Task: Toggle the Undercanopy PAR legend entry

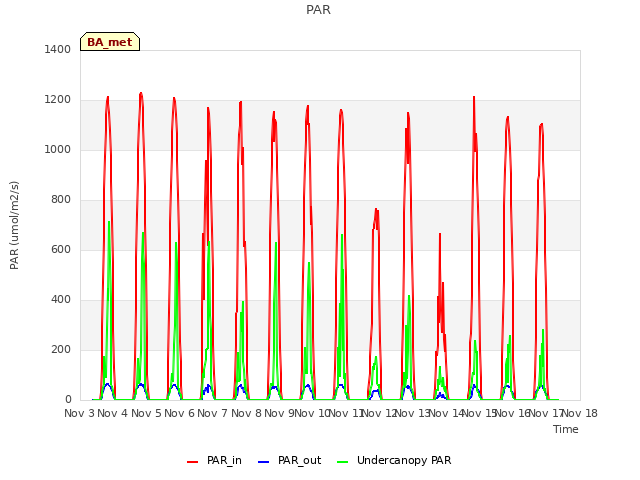Action: 394,460
